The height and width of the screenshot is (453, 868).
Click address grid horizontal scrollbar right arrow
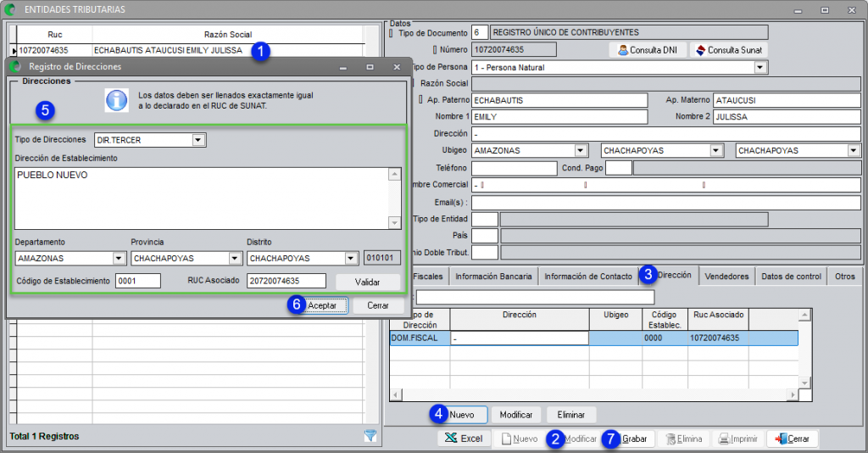793,394
